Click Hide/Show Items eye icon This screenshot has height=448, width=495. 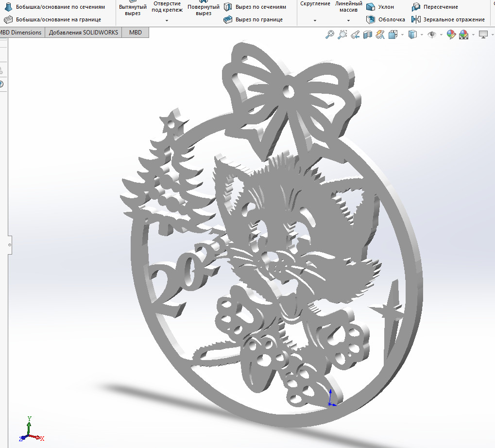pyautogui.click(x=432, y=34)
